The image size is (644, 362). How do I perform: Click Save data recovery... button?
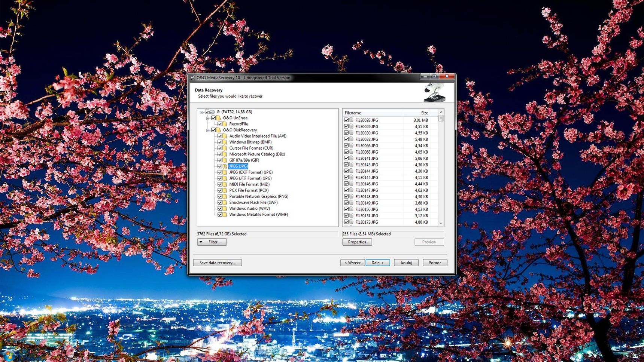tap(218, 263)
